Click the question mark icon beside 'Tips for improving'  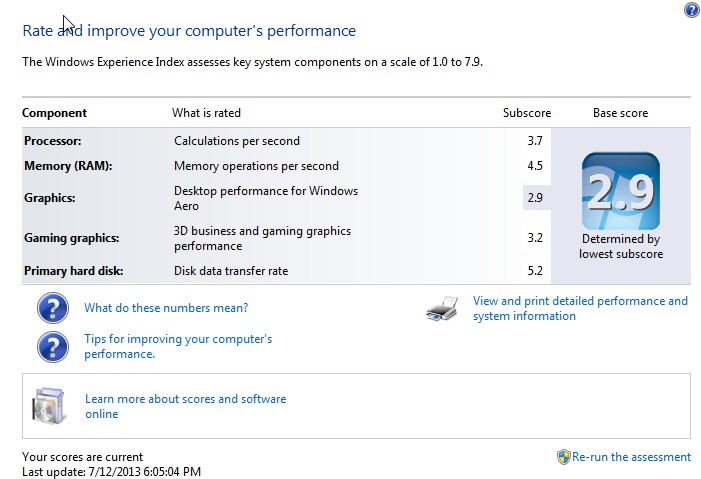[53, 347]
